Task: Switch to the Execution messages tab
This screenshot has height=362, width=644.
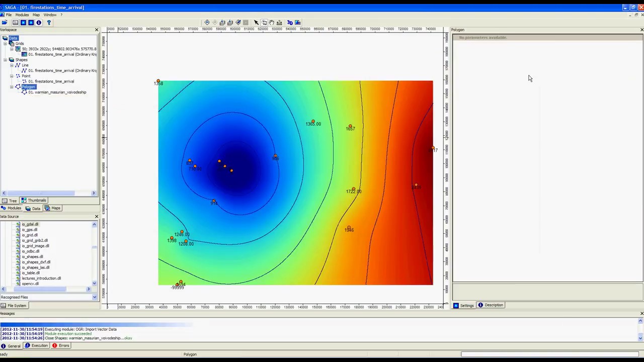Action: pos(36,346)
